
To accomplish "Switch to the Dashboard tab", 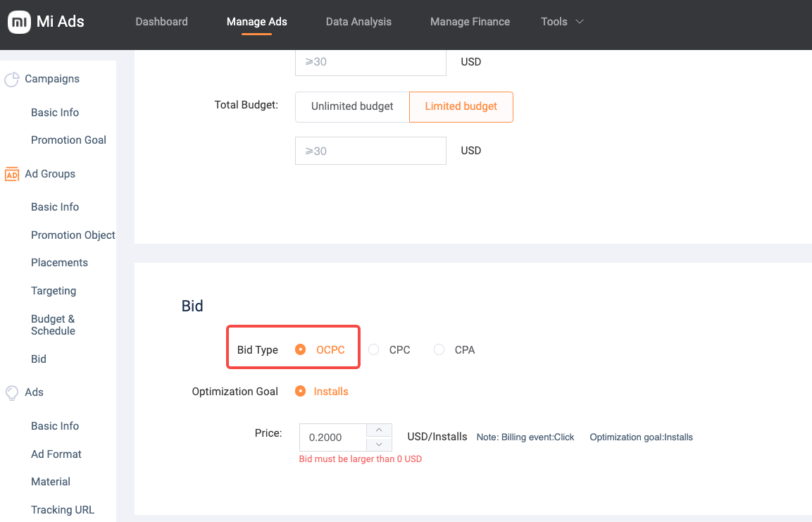I will (161, 22).
